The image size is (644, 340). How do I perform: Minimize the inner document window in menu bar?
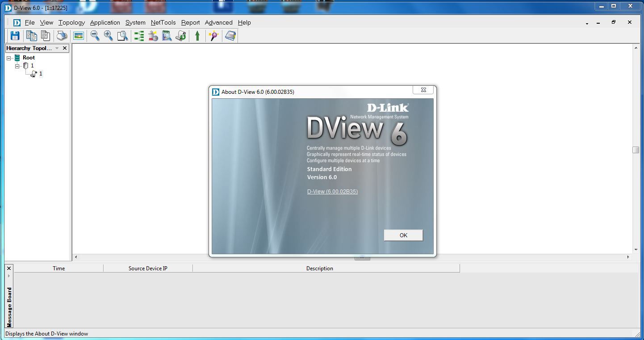pyautogui.click(x=598, y=23)
